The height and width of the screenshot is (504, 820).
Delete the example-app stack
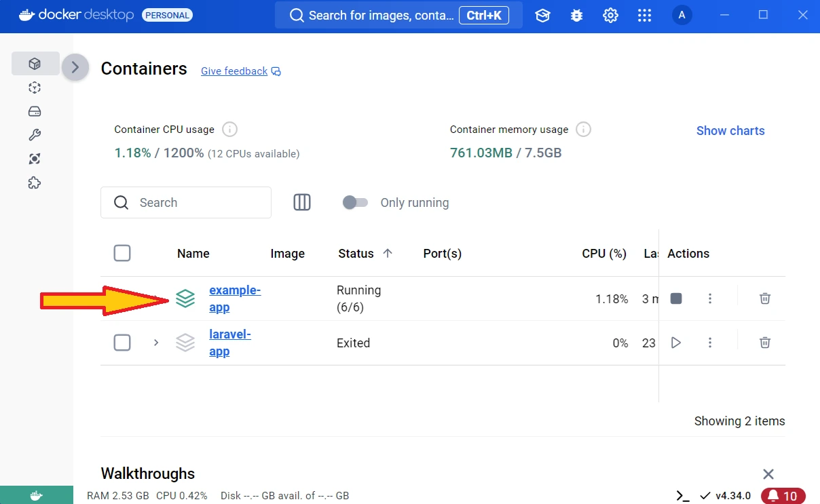point(765,298)
